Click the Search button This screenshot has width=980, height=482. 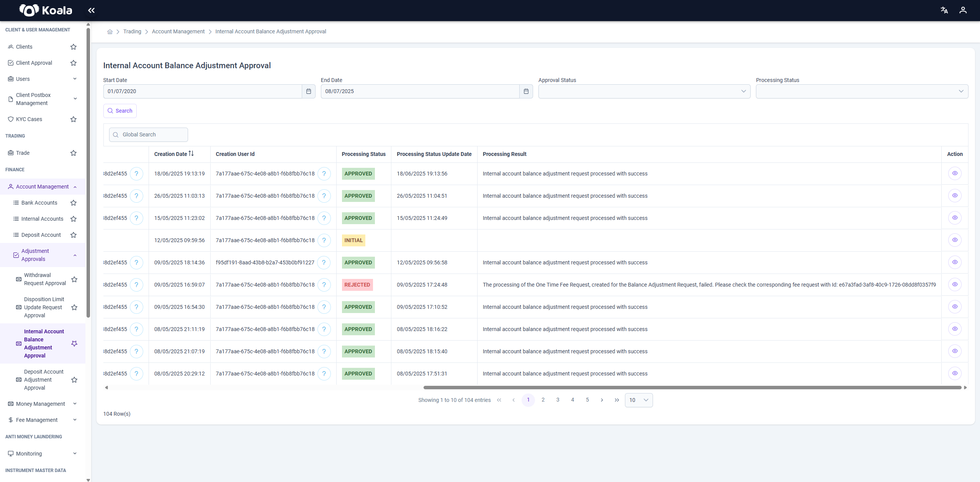tap(120, 111)
